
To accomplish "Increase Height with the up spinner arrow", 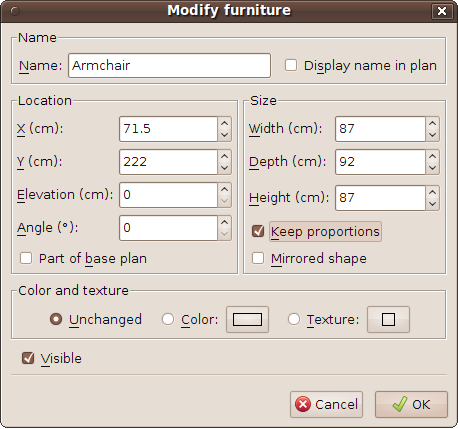I will (x=433, y=192).
